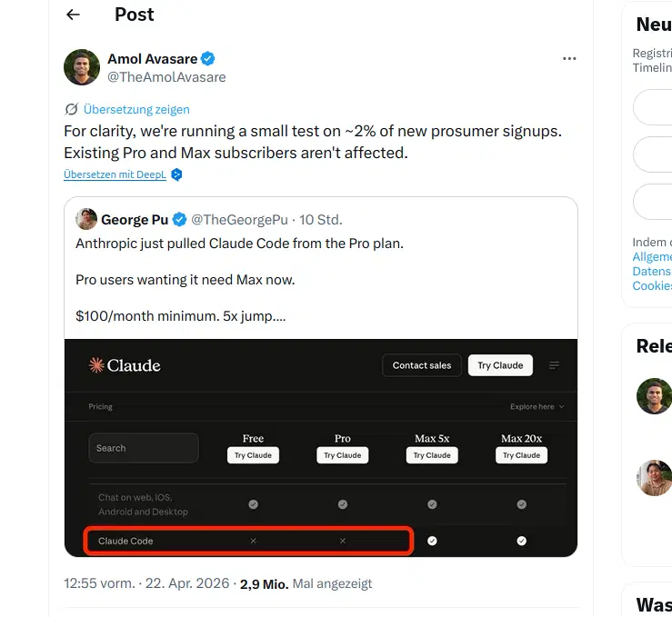Click Übersetzen mit DeepL link

[115, 174]
